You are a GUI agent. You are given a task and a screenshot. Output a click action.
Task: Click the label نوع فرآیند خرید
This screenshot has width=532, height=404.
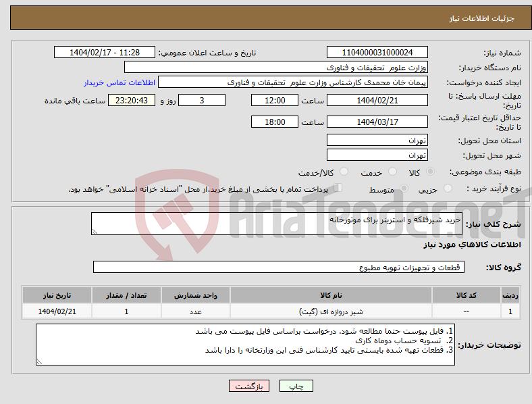click(x=494, y=188)
